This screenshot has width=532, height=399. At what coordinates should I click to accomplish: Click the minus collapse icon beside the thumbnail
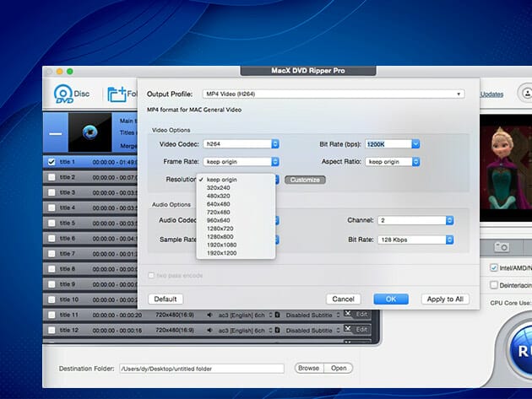(55, 133)
